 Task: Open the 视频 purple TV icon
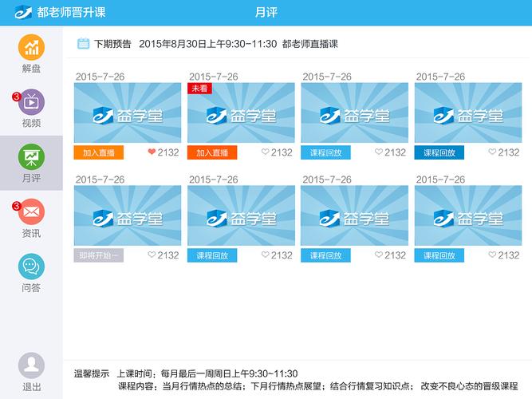(x=31, y=102)
